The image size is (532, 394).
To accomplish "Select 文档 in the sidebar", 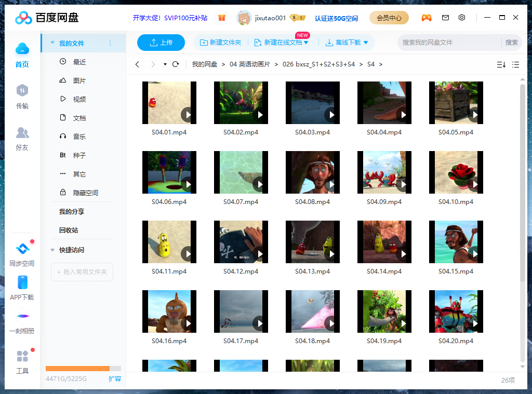I will click(x=83, y=118).
